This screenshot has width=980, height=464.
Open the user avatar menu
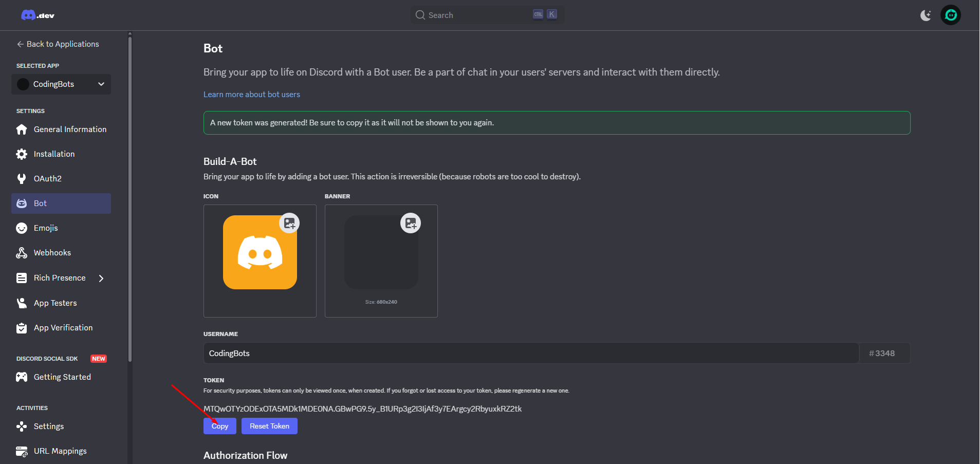[x=951, y=15]
